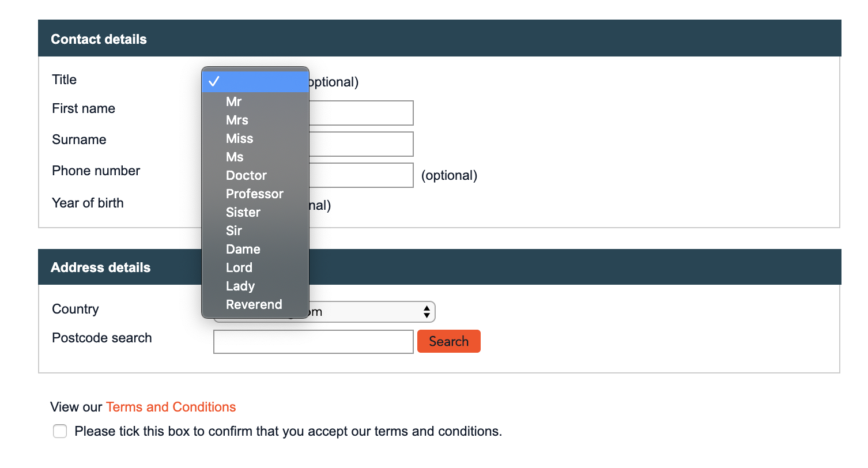Select "Mrs" from the Title list

coord(237,120)
